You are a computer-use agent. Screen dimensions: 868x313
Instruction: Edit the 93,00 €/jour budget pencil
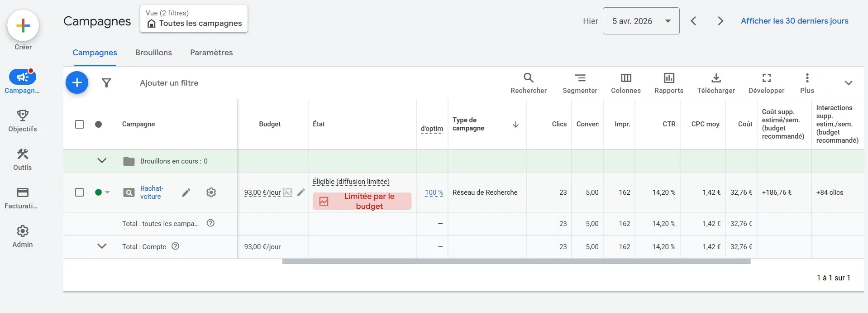[x=301, y=192]
